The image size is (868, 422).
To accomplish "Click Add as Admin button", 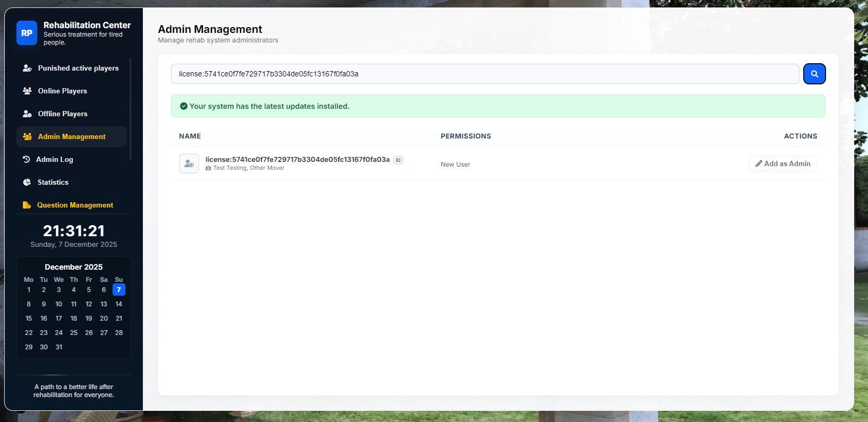I will pos(783,164).
